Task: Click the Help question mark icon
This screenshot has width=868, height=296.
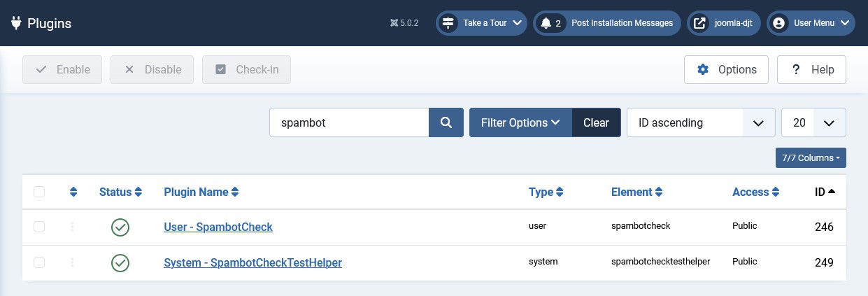Action: coord(796,70)
